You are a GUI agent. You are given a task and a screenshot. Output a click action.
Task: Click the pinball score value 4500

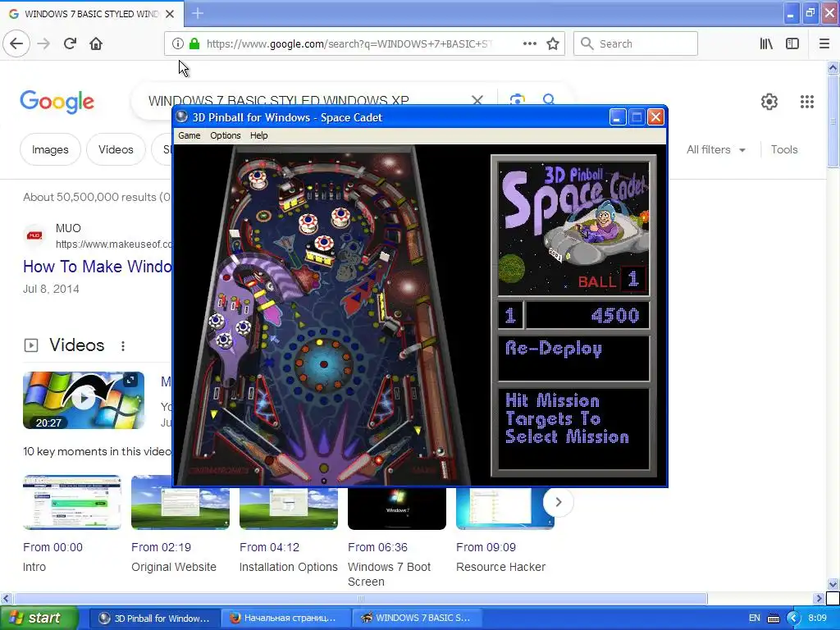[x=615, y=316]
